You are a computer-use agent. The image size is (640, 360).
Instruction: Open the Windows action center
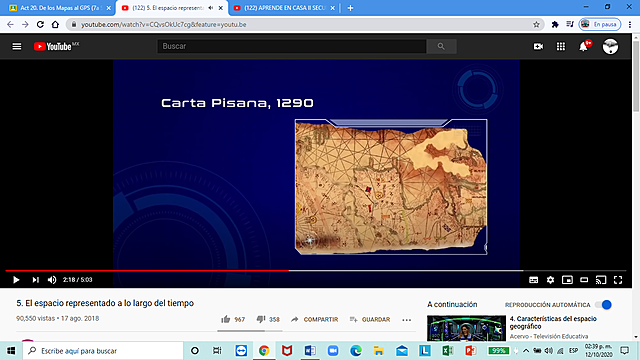tap(624, 351)
